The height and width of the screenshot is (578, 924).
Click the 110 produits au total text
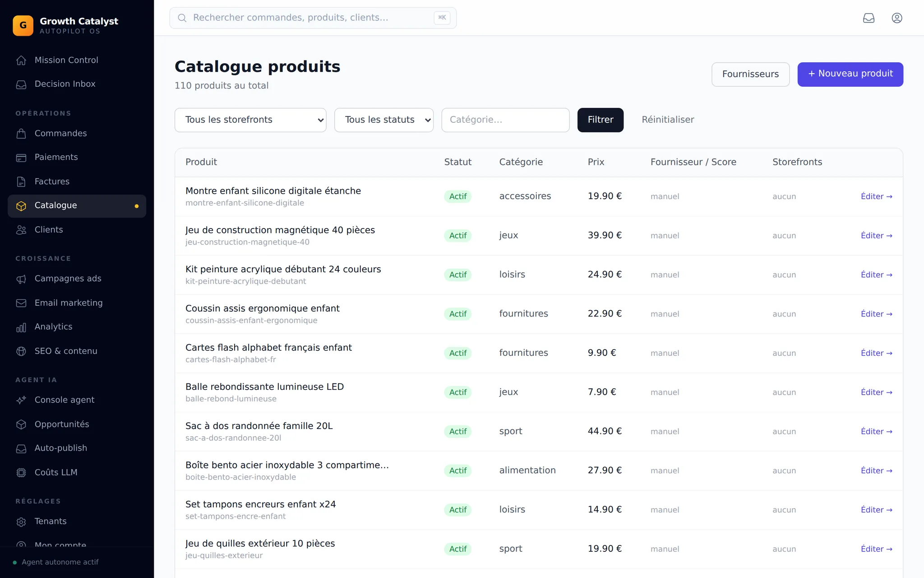tap(222, 86)
